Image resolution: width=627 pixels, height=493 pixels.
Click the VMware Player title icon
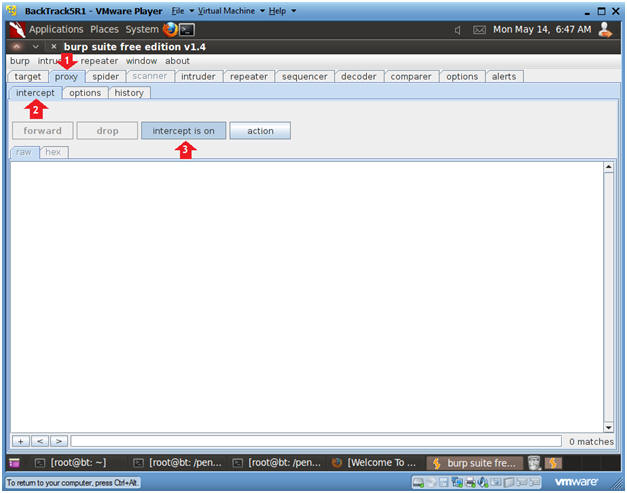12,10
